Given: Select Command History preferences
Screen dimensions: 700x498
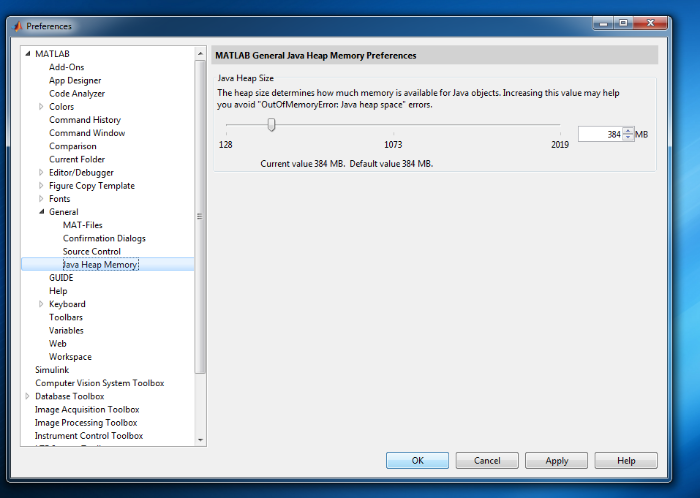Looking at the screenshot, I should click(85, 120).
